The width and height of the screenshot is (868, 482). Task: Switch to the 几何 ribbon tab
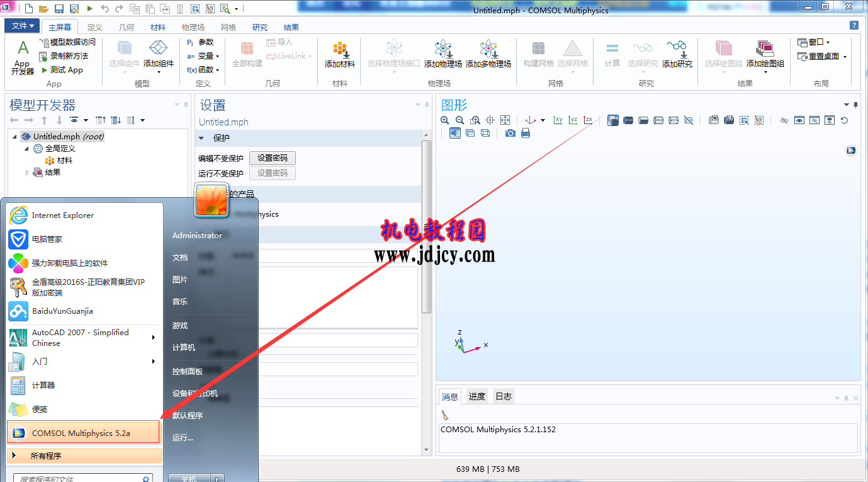(126, 27)
